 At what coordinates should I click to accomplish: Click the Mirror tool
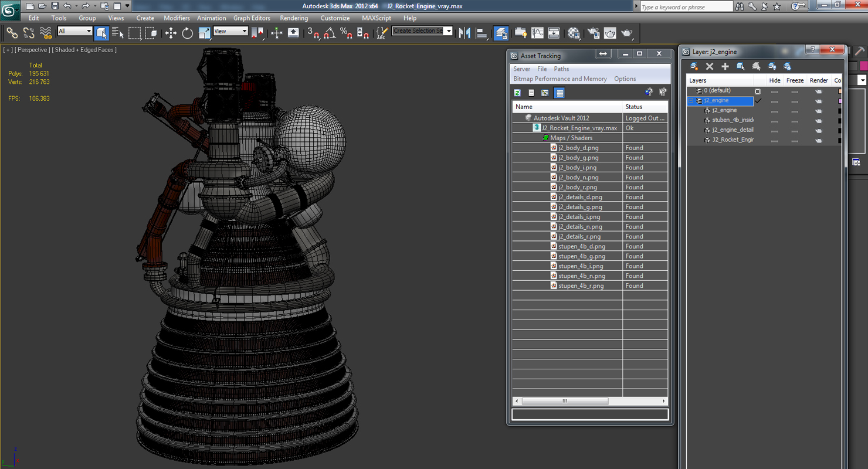point(465,33)
